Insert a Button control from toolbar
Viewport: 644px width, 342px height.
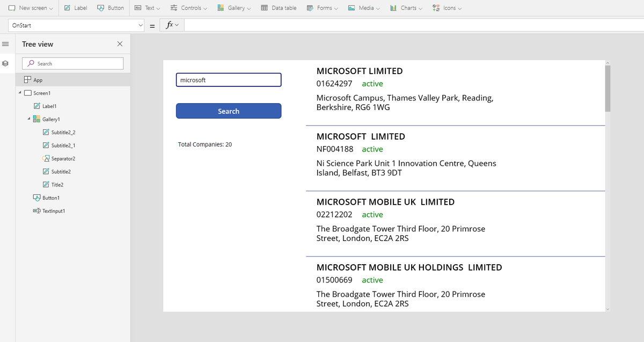tap(111, 8)
